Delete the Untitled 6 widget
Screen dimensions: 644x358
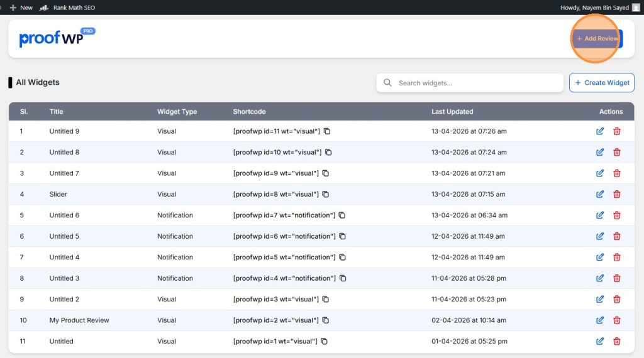click(616, 215)
